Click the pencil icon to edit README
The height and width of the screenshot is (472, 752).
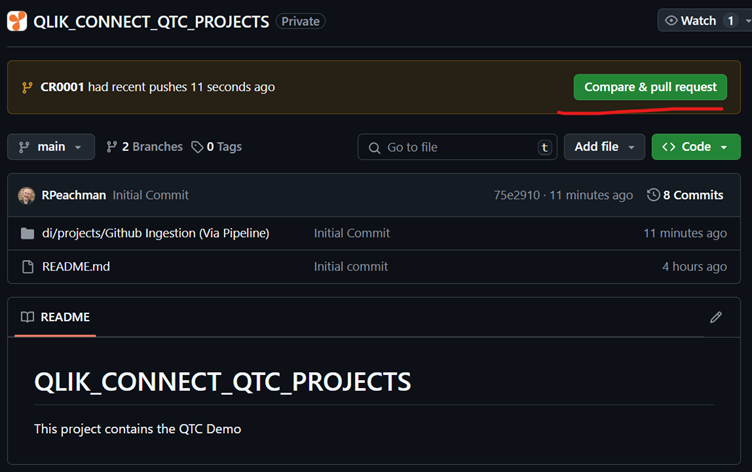point(716,317)
